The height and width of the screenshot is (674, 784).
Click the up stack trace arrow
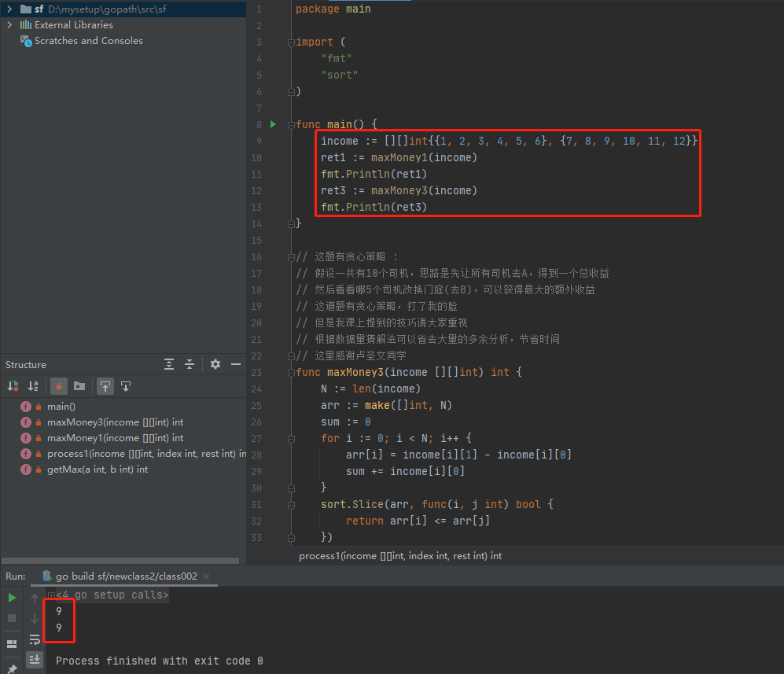coord(34,598)
